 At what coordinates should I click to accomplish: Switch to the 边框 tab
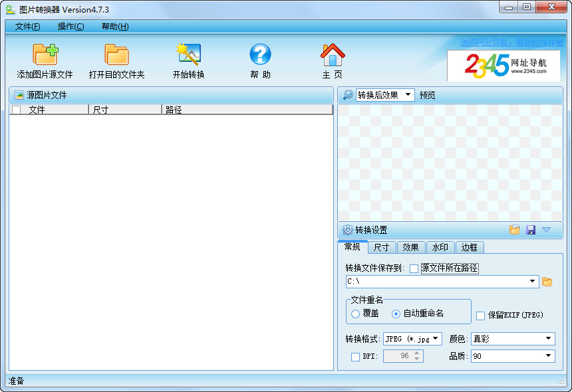click(469, 247)
